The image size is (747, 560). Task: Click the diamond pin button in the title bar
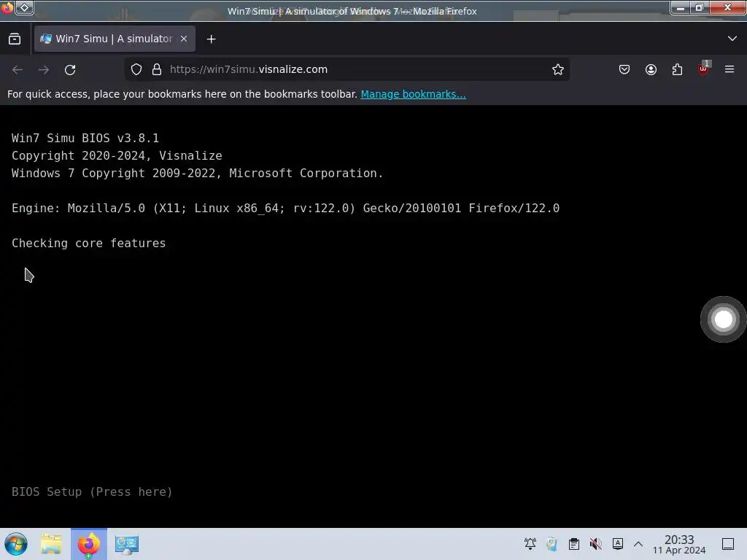tap(25, 7)
